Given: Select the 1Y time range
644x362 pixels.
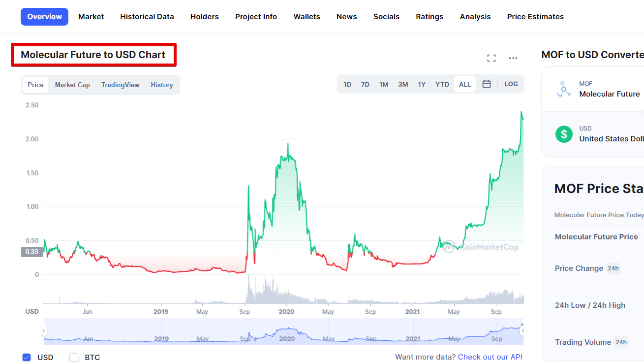Looking at the screenshot, I should pyautogui.click(x=422, y=84).
